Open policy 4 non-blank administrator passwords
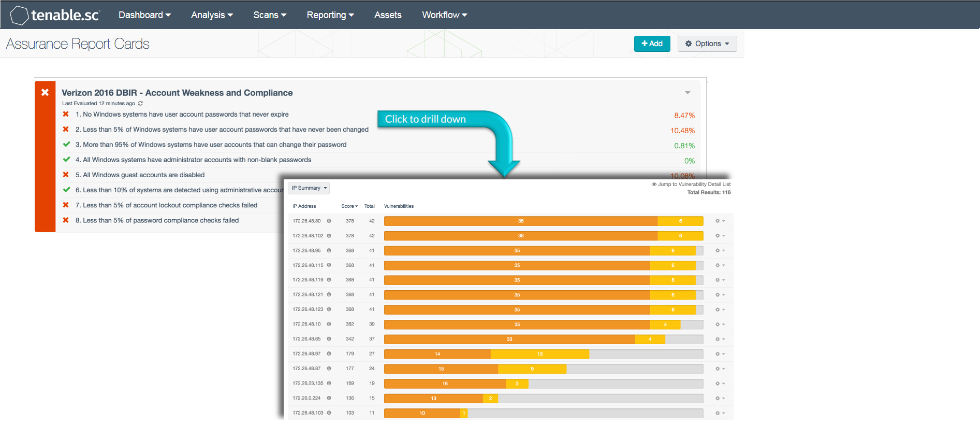Screen dimensions: 980x425 194,160
